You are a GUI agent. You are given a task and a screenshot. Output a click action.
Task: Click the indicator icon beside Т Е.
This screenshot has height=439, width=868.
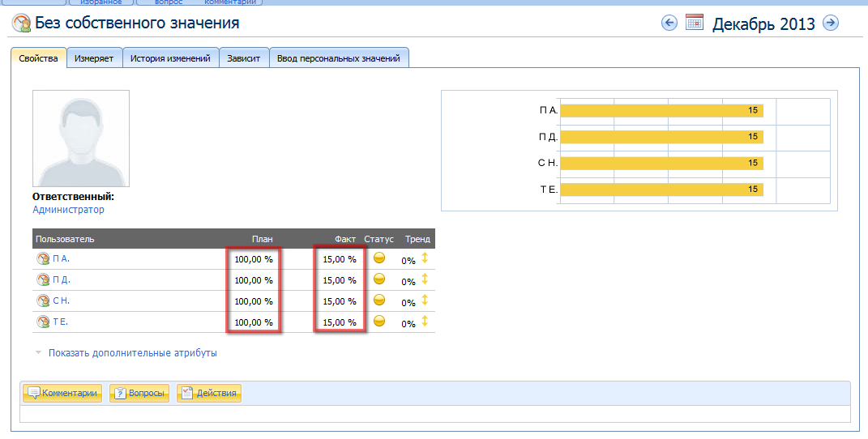43,322
